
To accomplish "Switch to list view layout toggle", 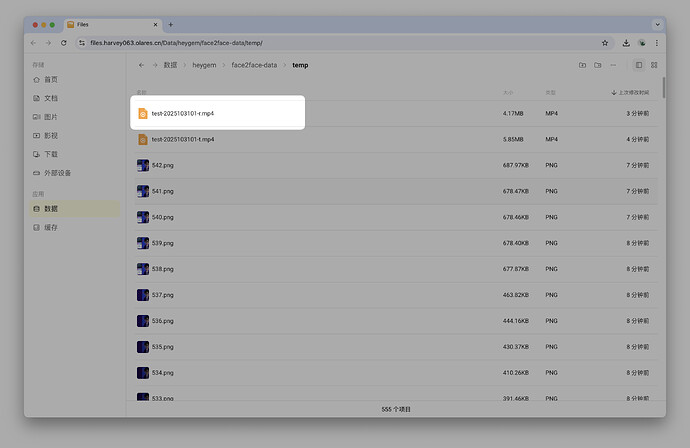I will pyautogui.click(x=639, y=65).
